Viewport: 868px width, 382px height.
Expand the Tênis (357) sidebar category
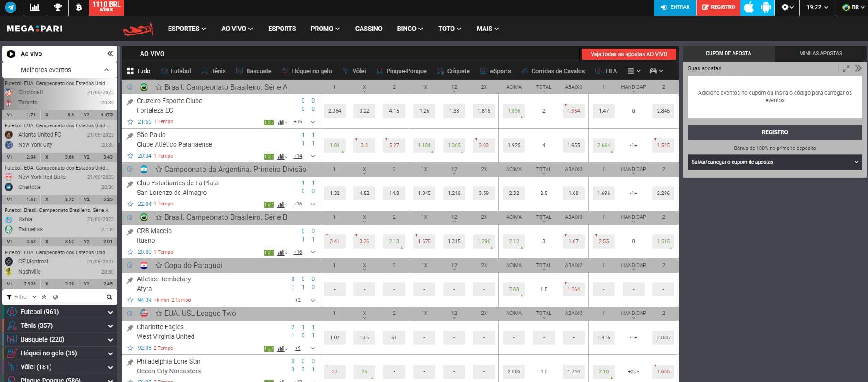point(60,325)
